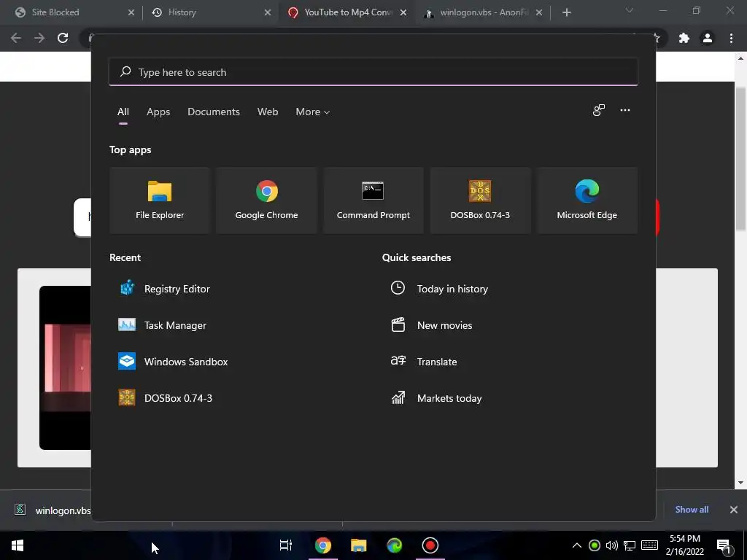Open Chrome profile avatar icon

[708, 38]
